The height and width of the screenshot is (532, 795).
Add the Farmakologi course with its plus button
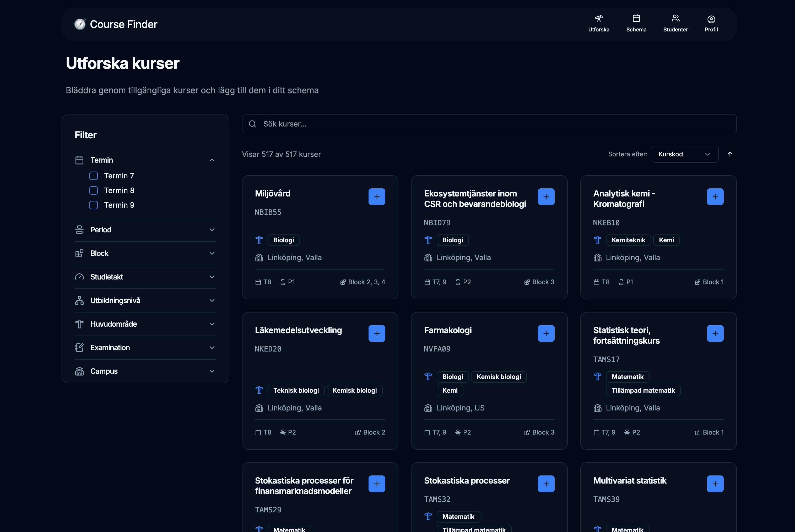546,333
